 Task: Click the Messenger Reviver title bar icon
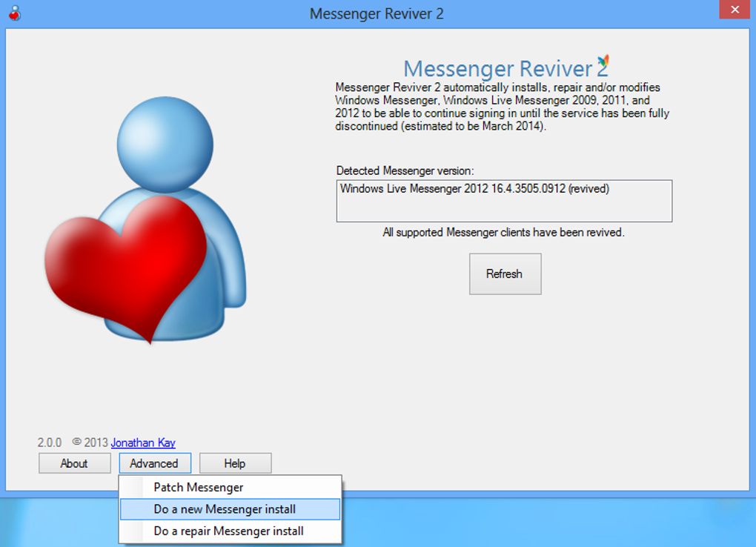[15, 13]
